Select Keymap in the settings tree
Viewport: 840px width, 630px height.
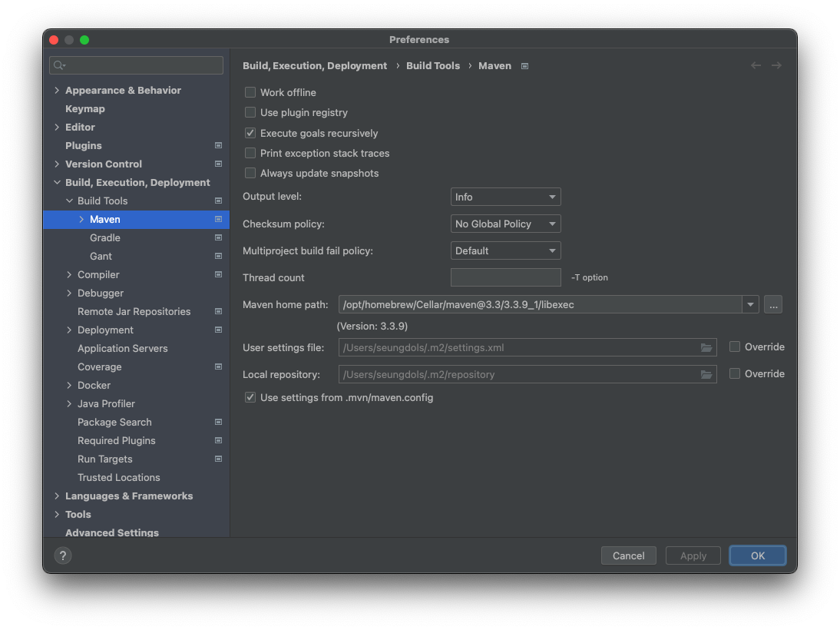pos(85,109)
